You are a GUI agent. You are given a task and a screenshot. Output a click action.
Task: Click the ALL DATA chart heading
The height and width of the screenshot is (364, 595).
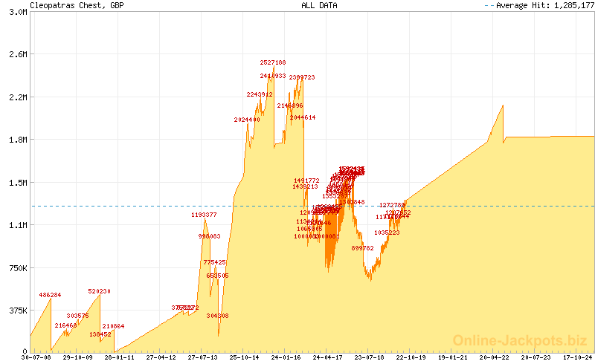pyautogui.click(x=319, y=5)
